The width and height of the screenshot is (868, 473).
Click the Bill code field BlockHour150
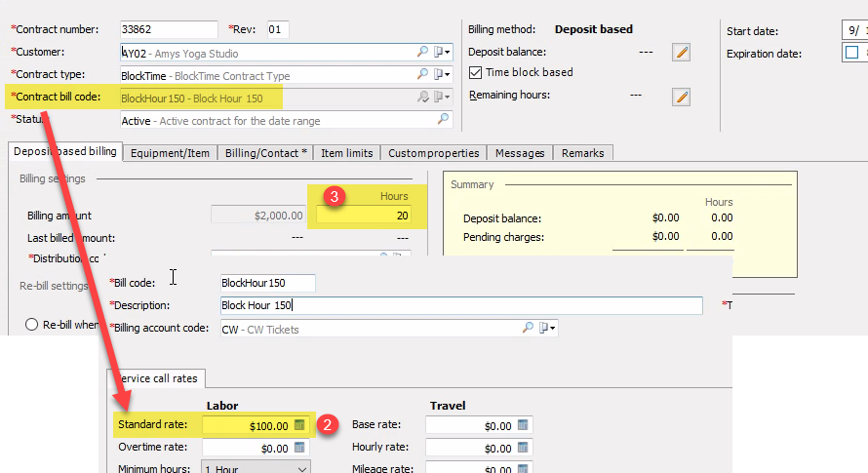[x=267, y=283]
